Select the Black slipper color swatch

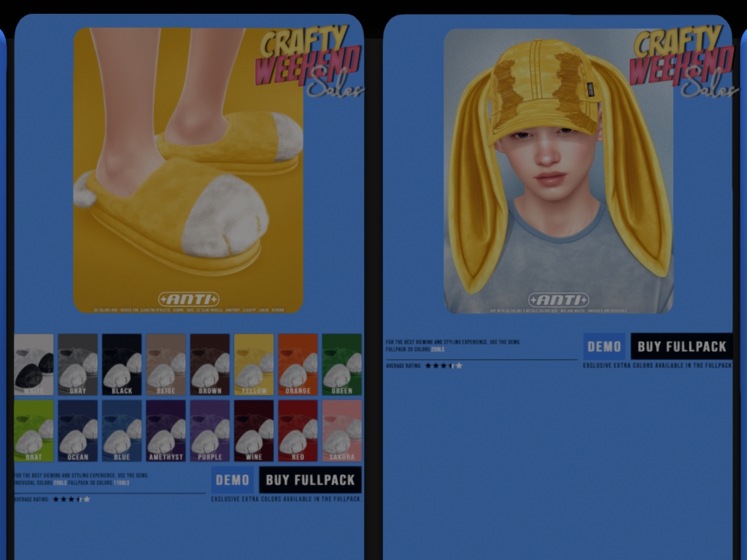point(122,365)
